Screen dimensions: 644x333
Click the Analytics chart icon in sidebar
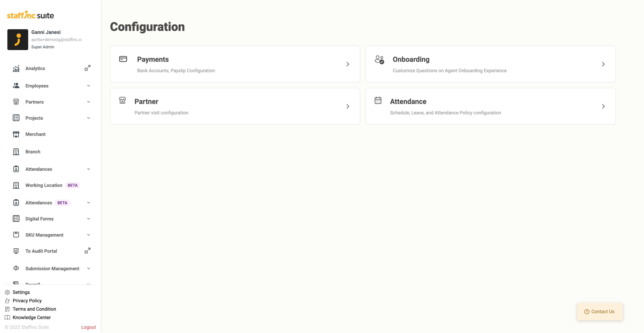tap(16, 69)
